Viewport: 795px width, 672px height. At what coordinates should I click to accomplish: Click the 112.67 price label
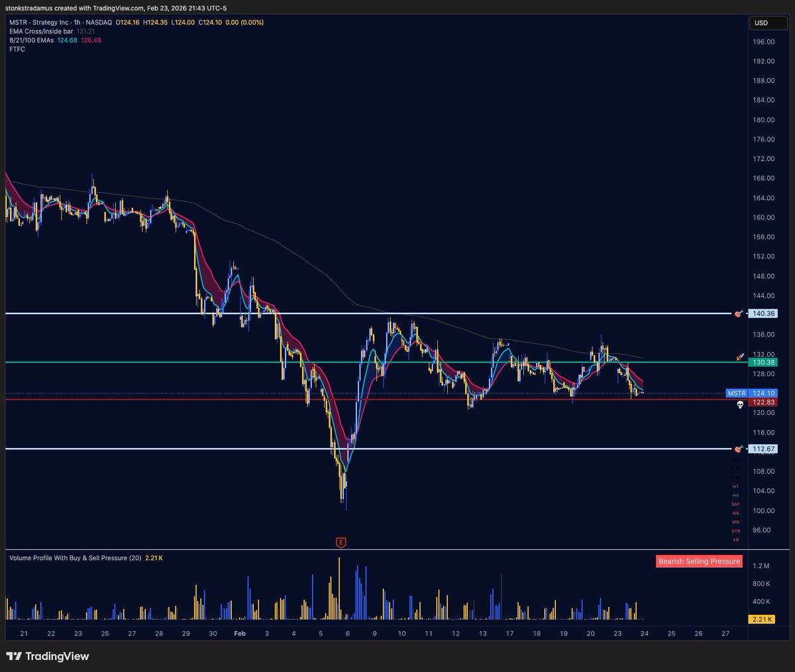763,449
